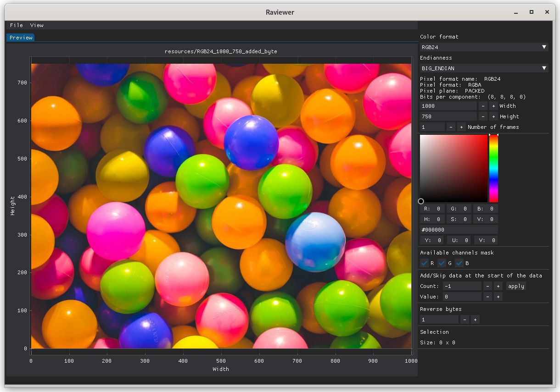Click the Reverse bytes plus button
Image resolution: width=560 pixels, height=392 pixels.
(x=475, y=320)
